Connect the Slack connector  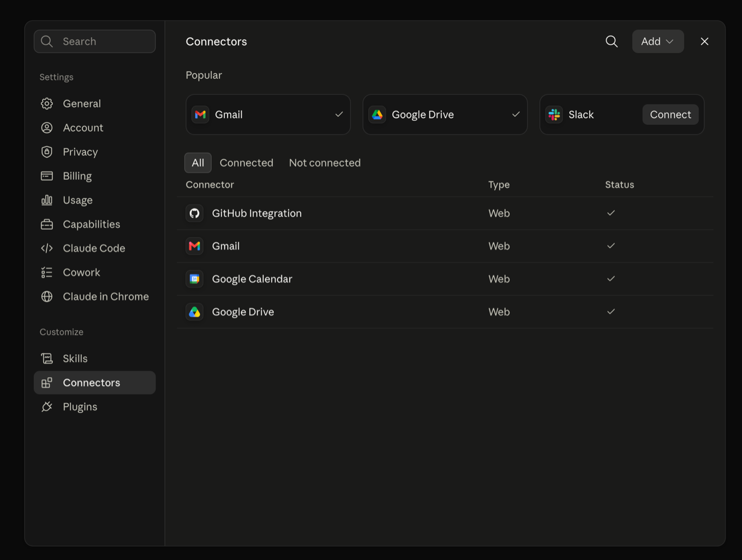(671, 115)
